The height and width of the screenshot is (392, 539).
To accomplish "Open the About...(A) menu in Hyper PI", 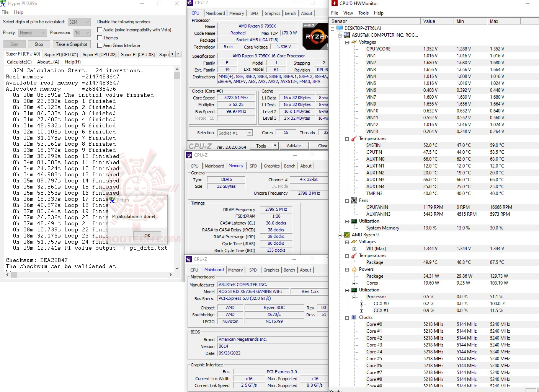I will (x=48, y=62).
